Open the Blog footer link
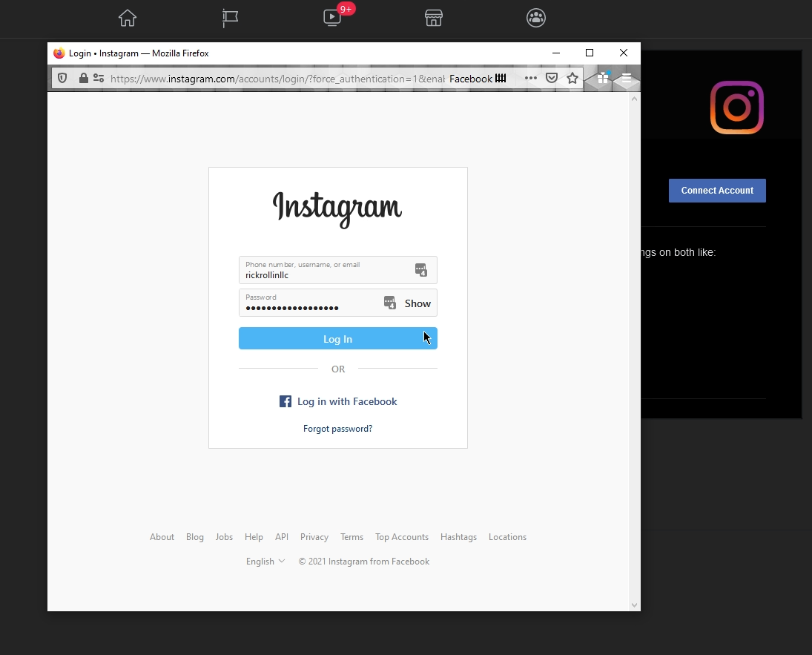 click(x=195, y=537)
